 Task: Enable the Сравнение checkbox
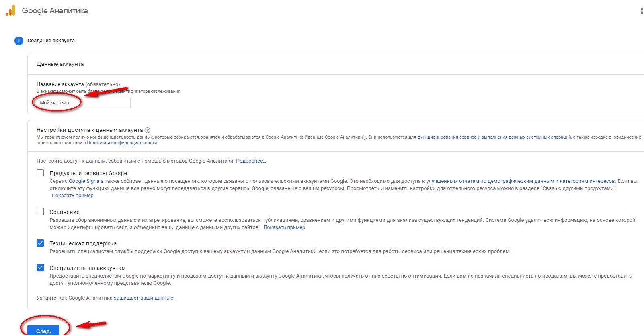click(40, 212)
